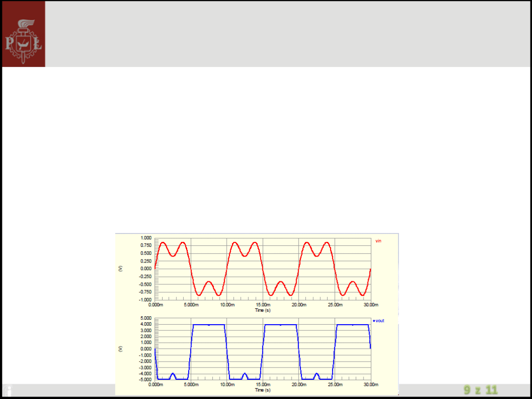This screenshot has height=399, width=532.
Task: Click the 0.000 value on vout Y-axis
Action: [x=146, y=349]
